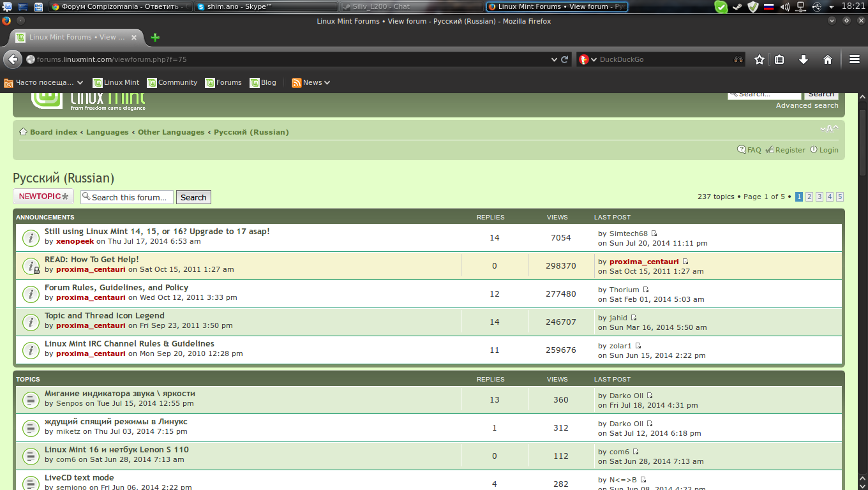Switch to the Skype taskbar window
This screenshot has height=490, width=868.
pyautogui.click(x=265, y=6)
